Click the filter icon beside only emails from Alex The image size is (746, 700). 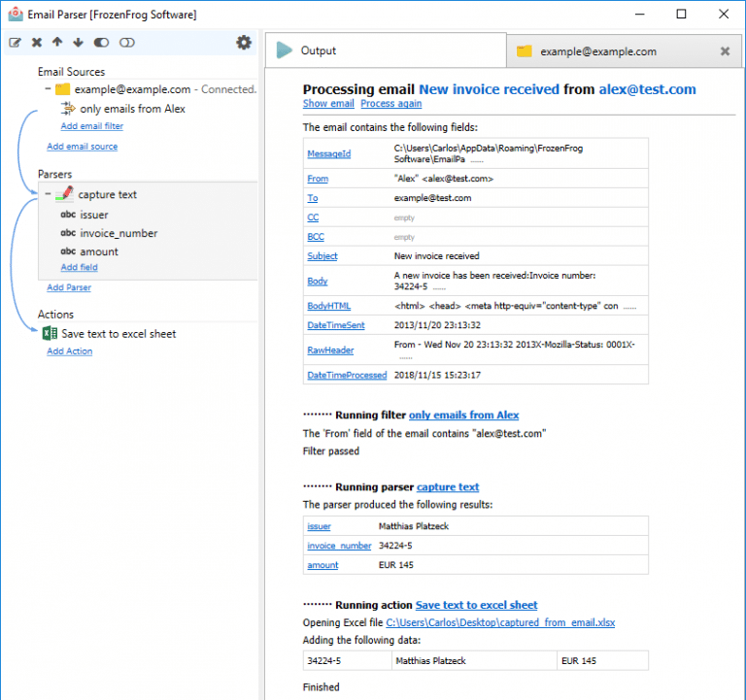(68, 109)
